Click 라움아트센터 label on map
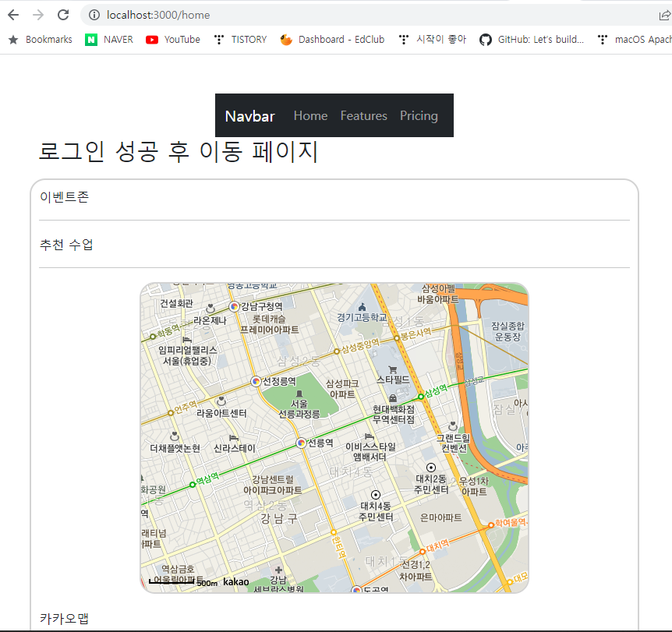Image resolution: width=672 pixels, height=632 pixels. point(221,413)
